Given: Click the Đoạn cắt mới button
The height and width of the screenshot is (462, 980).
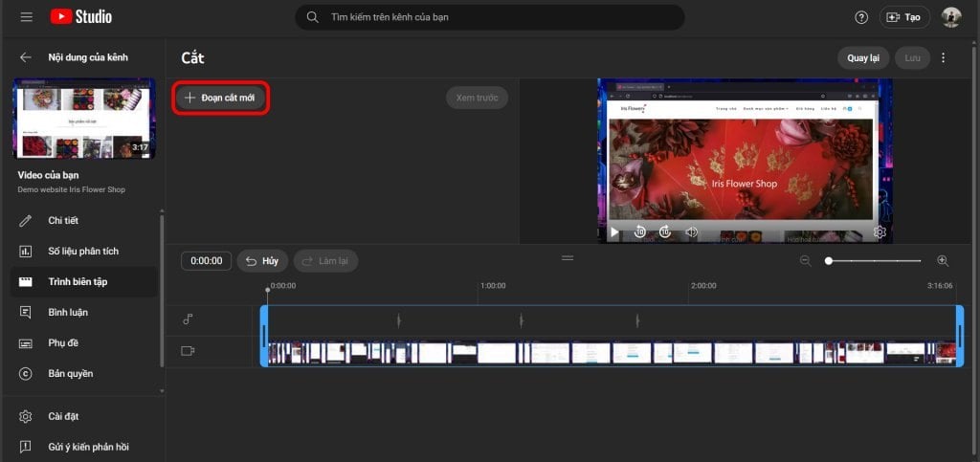Looking at the screenshot, I should coord(221,98).
